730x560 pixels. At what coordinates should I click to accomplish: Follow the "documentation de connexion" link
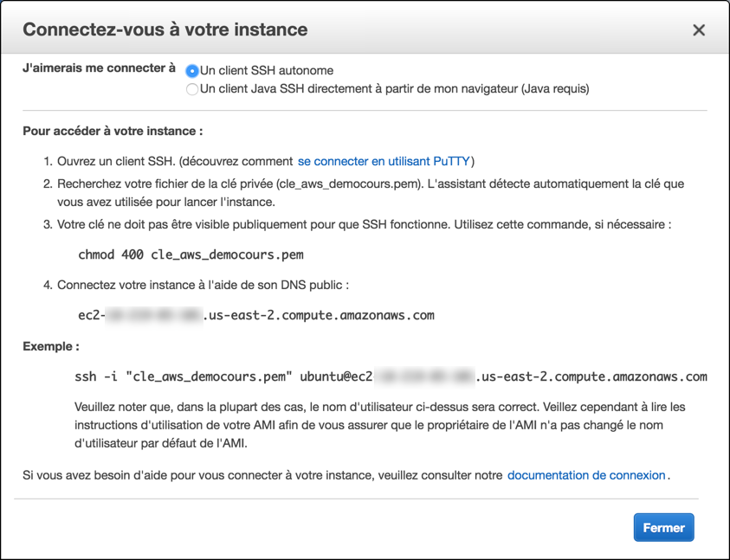pos(586,475)
